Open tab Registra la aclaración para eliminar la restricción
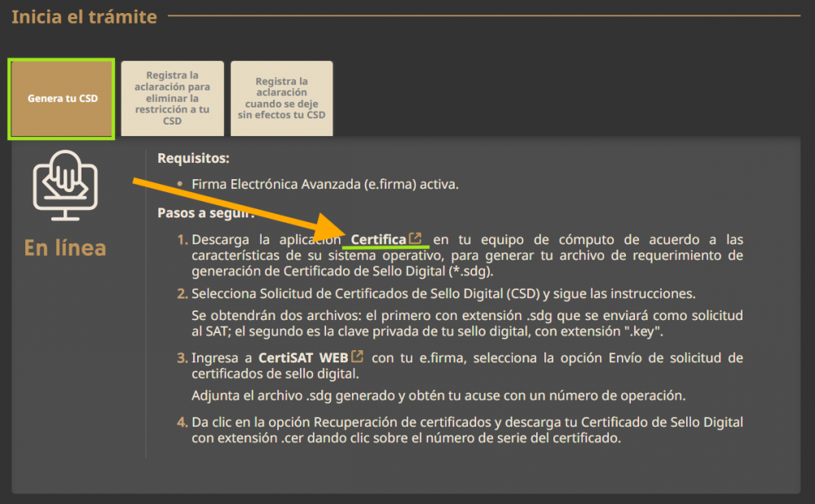Viewport: 815px width, 504px height. point(173,99)
